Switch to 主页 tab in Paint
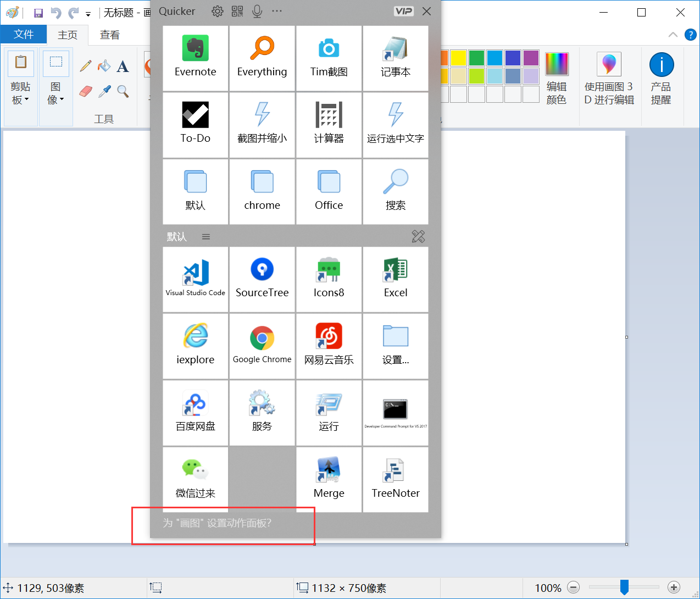The width and height of the screenshot is (700, 599). click(68, 35)
